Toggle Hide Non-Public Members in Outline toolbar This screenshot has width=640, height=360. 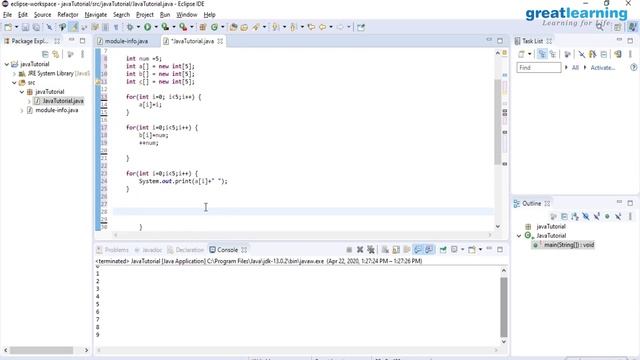(607, 217)
